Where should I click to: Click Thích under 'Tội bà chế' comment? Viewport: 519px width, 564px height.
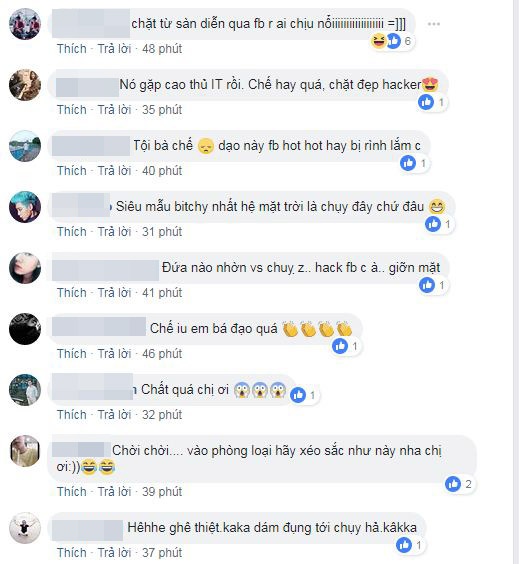click(x=72, y=170)
